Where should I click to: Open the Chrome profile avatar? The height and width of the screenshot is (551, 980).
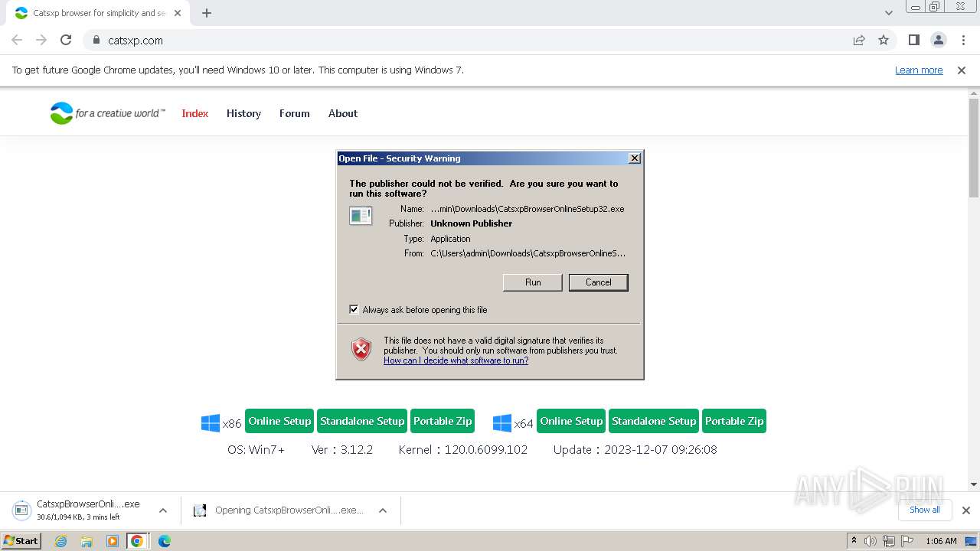(939, 41)
